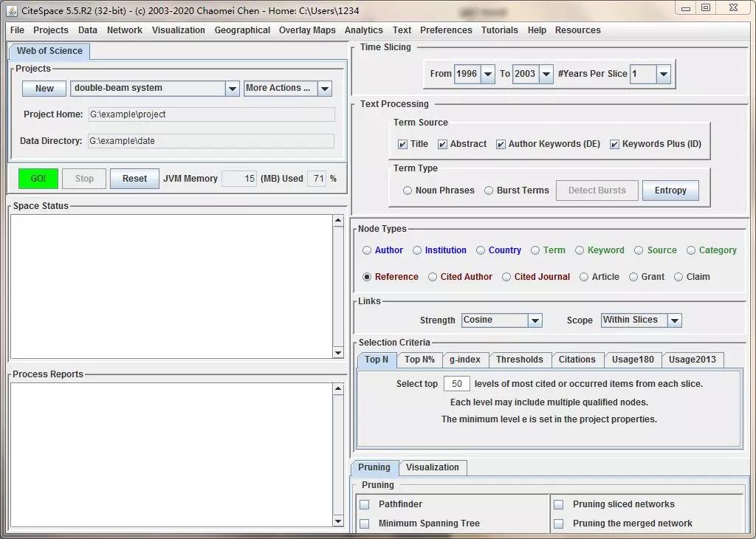The height and width of the screenshot is (539, 756).
Task: Open the Help menu
Action: 537,30
